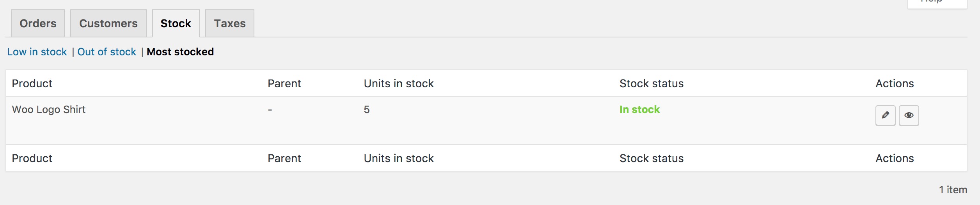The width and height of the screenshot is (980, 205).
Task: Go to the Taxes tab
Action: coord(230,23)
